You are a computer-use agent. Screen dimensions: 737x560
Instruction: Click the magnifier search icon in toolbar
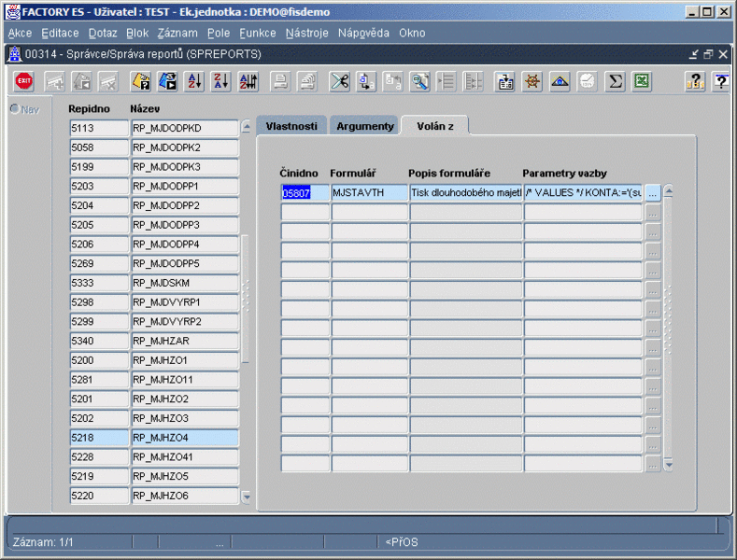(420, 82)
